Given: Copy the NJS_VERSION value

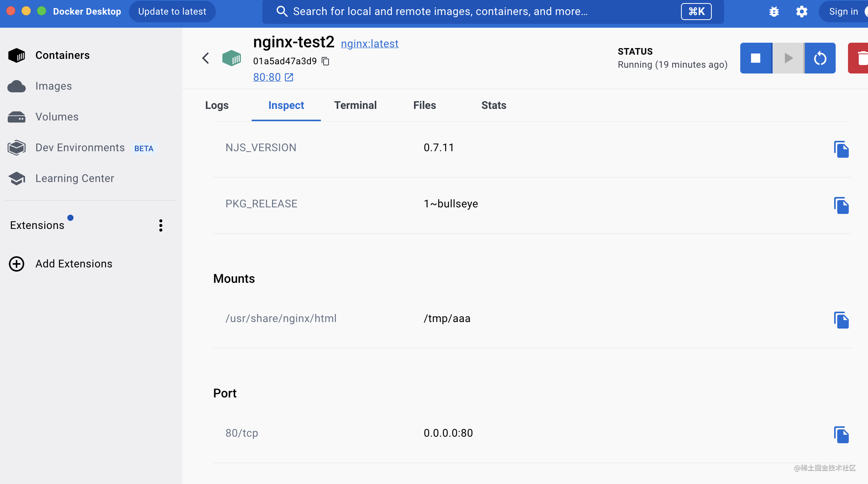Looking at the screenshot, I should [x=841, y=149].
